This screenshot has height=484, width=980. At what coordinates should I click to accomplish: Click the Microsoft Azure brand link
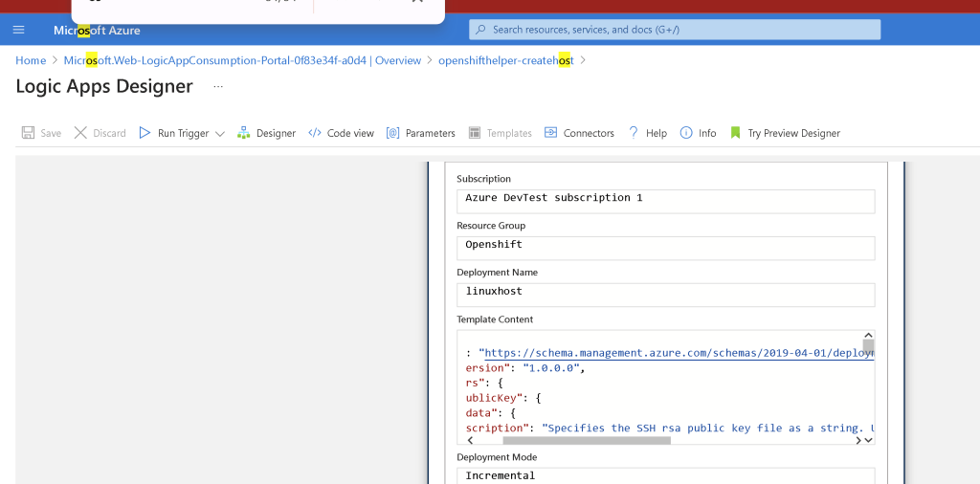click(x=97, y=30)
